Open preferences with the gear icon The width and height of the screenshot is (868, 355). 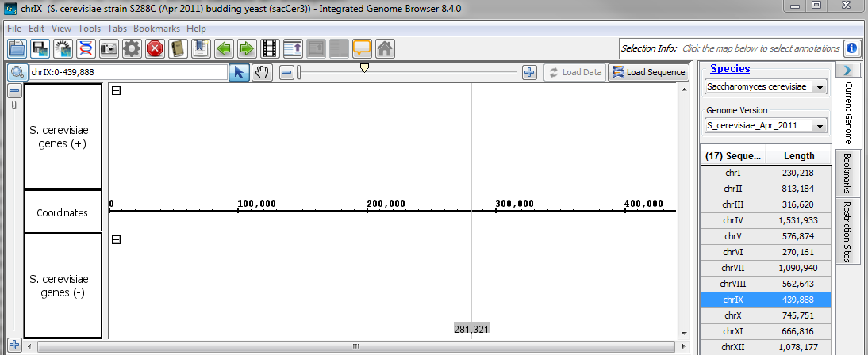click(132, 48)
